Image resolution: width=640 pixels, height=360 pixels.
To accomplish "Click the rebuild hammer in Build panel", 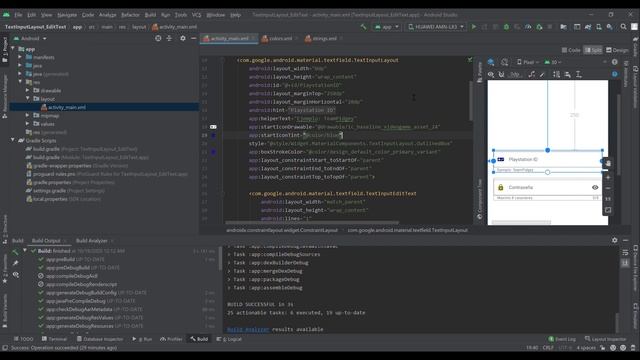I will point(16,252).
